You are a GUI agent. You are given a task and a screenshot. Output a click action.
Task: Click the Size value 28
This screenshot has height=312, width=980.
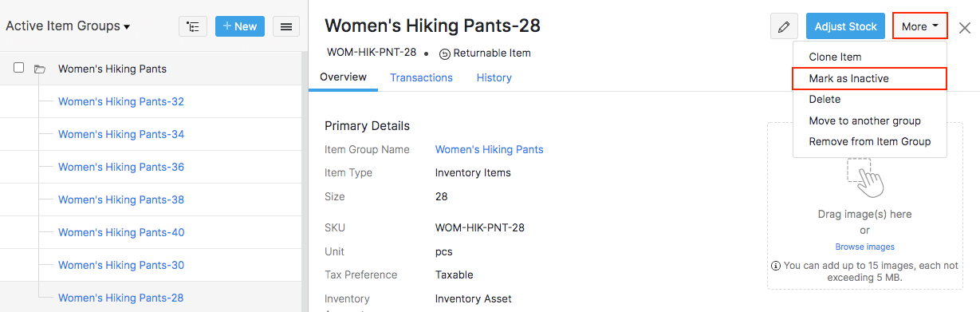pos(442,196)
